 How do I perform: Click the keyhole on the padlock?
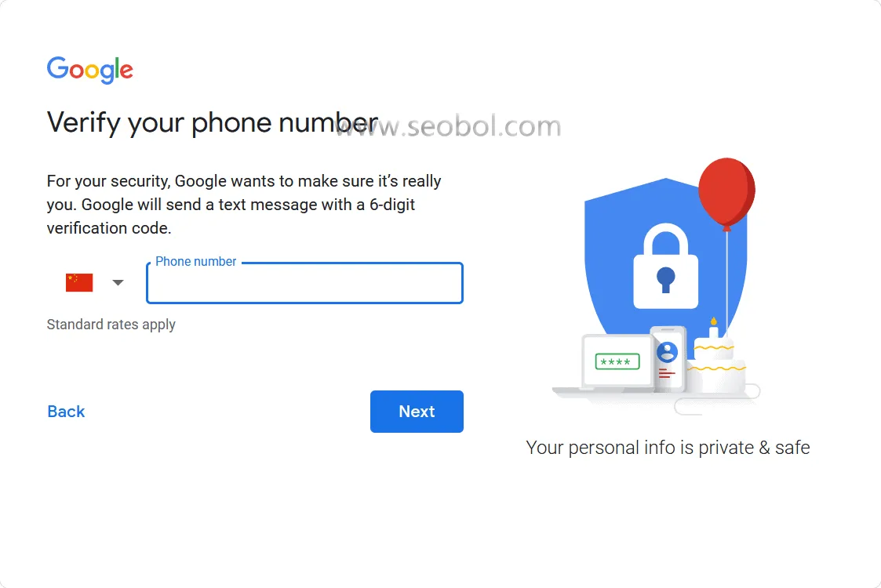666,280
